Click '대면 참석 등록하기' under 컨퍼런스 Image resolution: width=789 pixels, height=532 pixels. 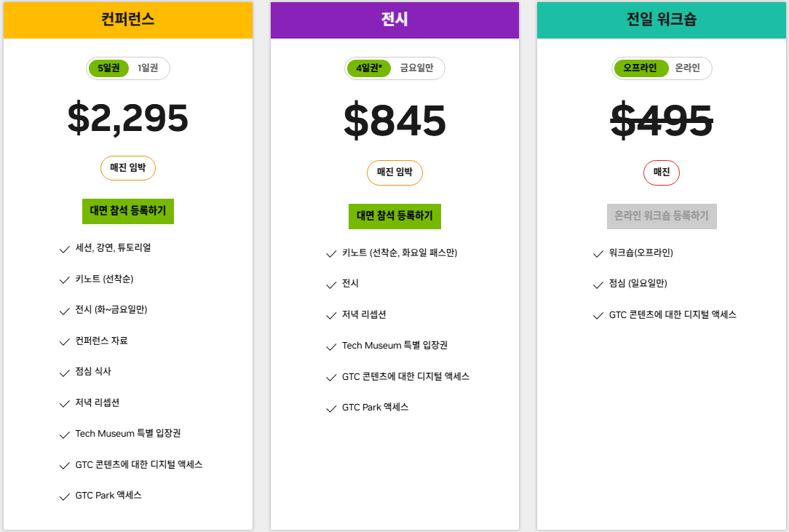[x=127, y=212]
